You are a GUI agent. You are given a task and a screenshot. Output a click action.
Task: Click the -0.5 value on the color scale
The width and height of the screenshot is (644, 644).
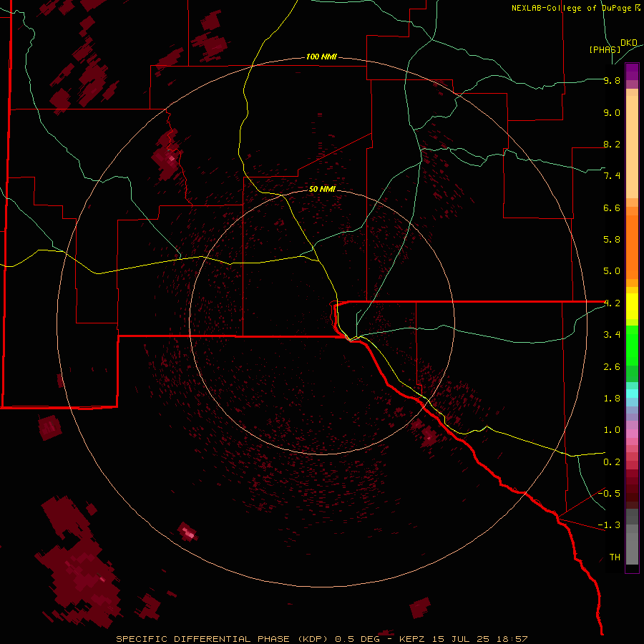609,494
